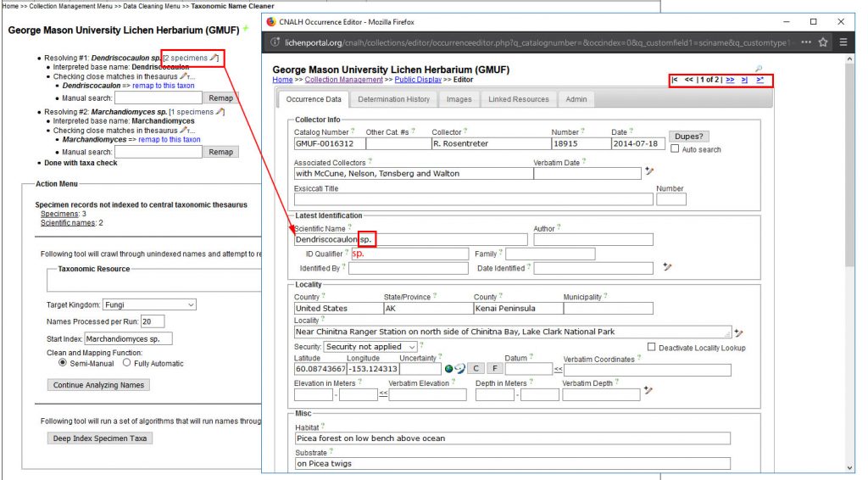Screen dimensions: 868x480
Task: Open the Firefox hamburger menu
Action: coord(843,42)
